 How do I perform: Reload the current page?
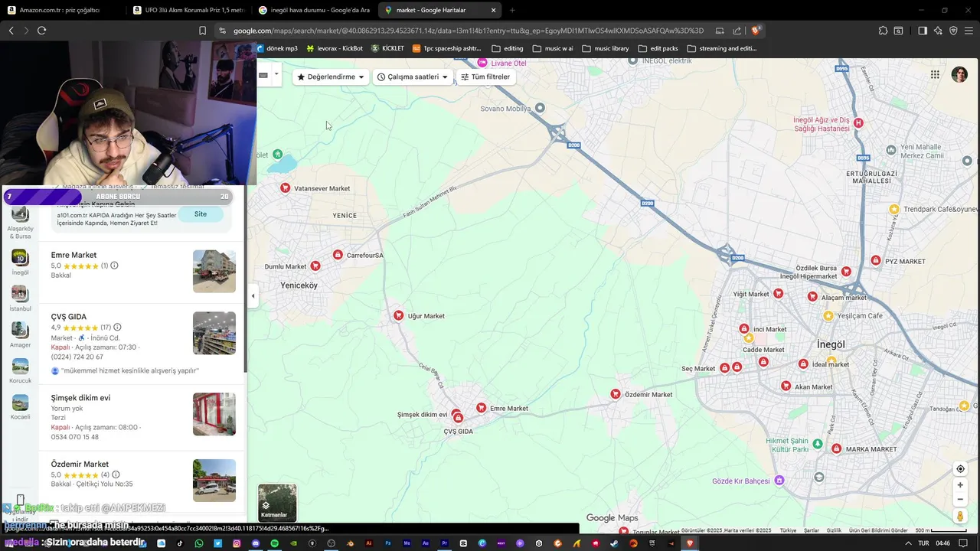click(x=41, y=31)
